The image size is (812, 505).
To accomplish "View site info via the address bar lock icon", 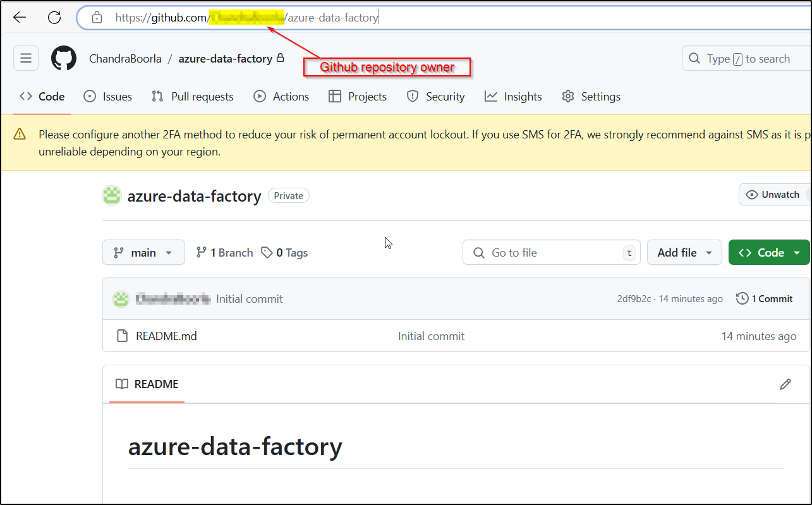I will (x=97, y=18).
